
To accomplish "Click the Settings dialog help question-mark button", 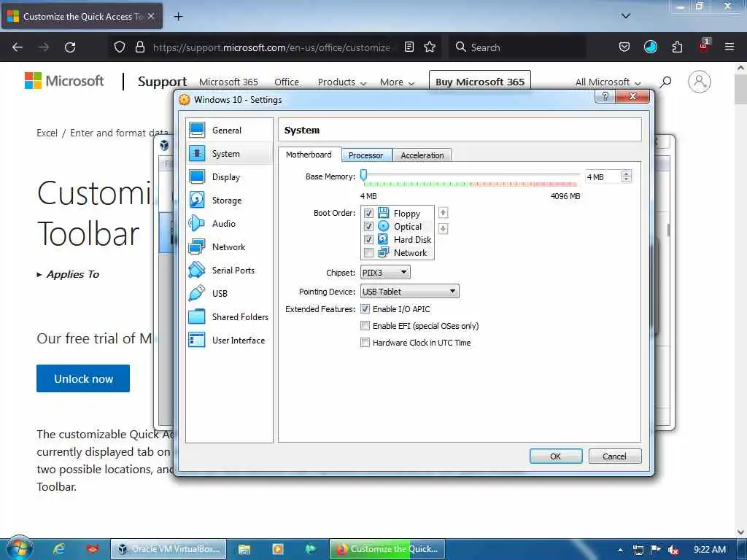I will tap(605, 97).
